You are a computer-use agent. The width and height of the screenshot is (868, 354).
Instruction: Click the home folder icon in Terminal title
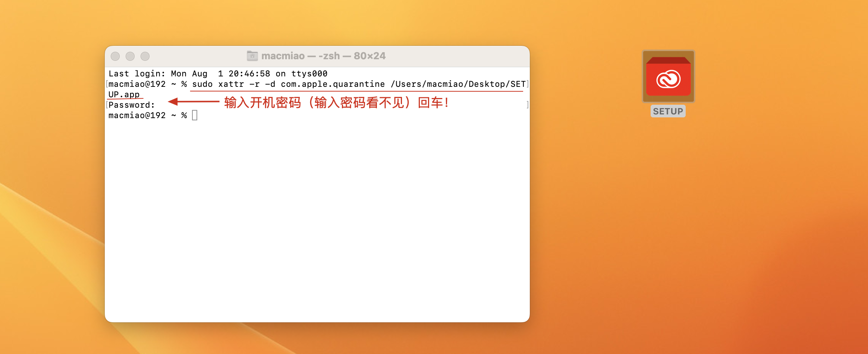coord(252,56)
